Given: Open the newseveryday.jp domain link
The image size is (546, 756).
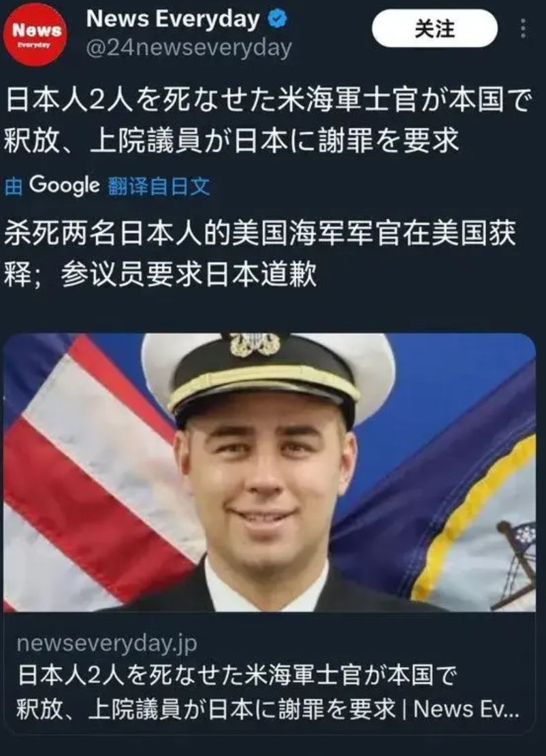Looking at the screenshot, I should pyautogui.click(x=107, y=643).
